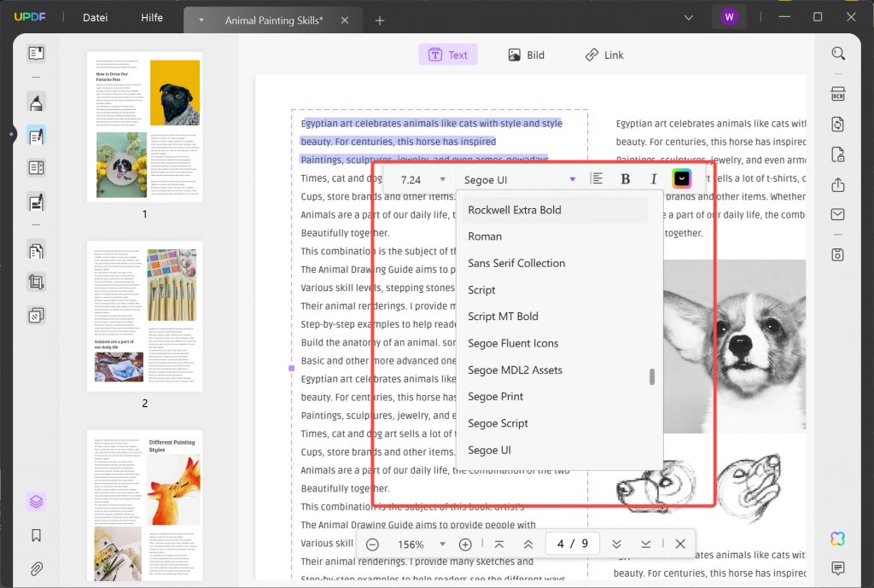
Task: Go to the next page arrow
Action: coord(616,544)
